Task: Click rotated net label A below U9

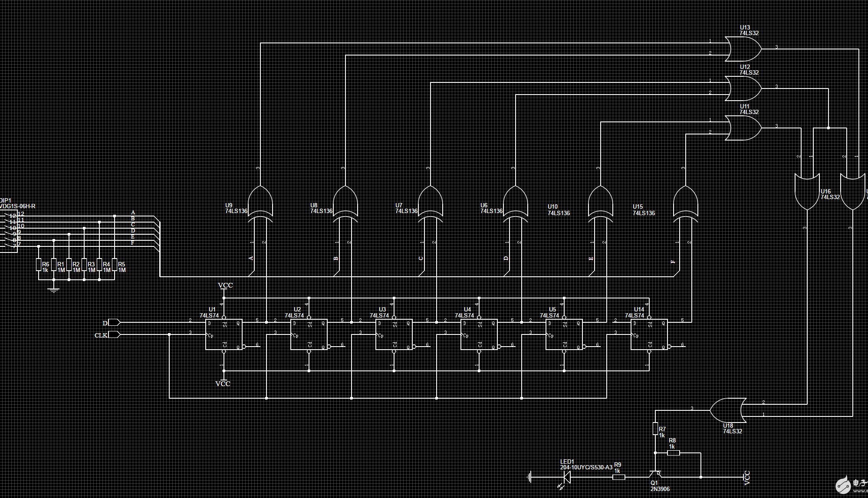Action: pos(250,258)
